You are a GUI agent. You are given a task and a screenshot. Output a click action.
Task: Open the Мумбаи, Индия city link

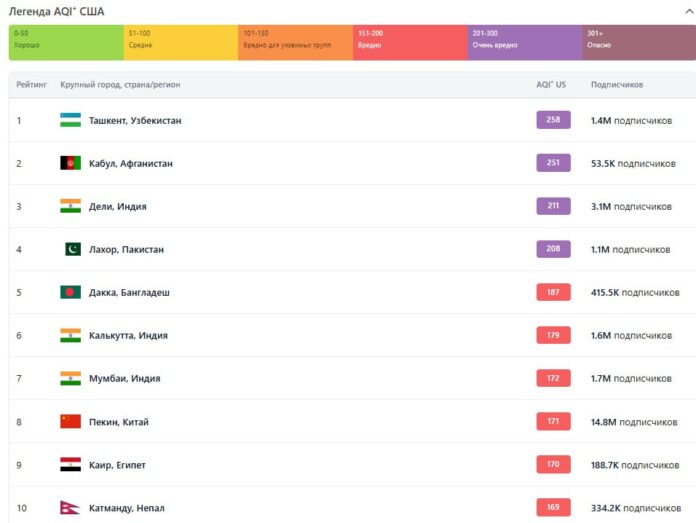click(x=124, y=379)
